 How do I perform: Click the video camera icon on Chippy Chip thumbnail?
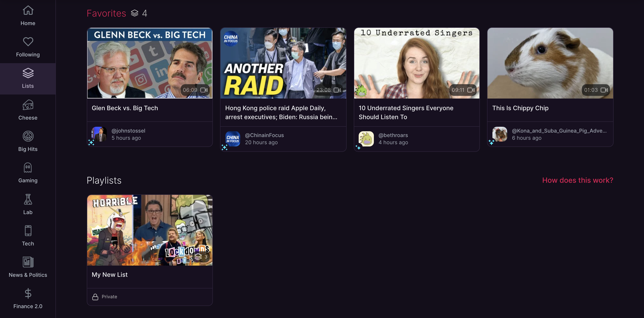(x=604, y=90)
